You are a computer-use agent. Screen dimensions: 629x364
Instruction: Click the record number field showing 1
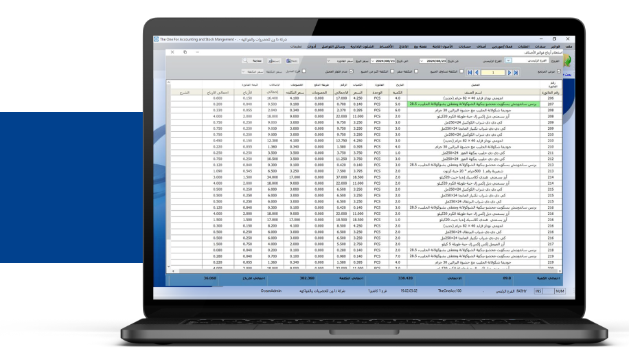[x=493, y=73]
